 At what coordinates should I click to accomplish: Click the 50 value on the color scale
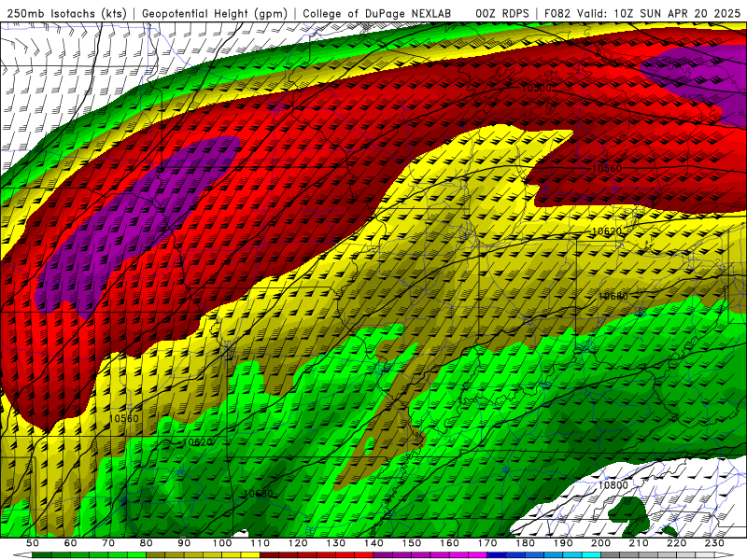33,543
